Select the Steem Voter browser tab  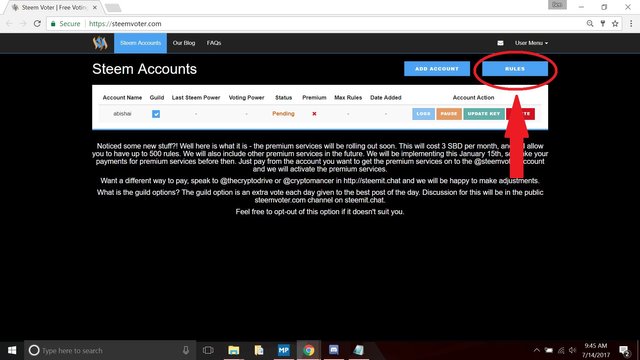[53, 7]
